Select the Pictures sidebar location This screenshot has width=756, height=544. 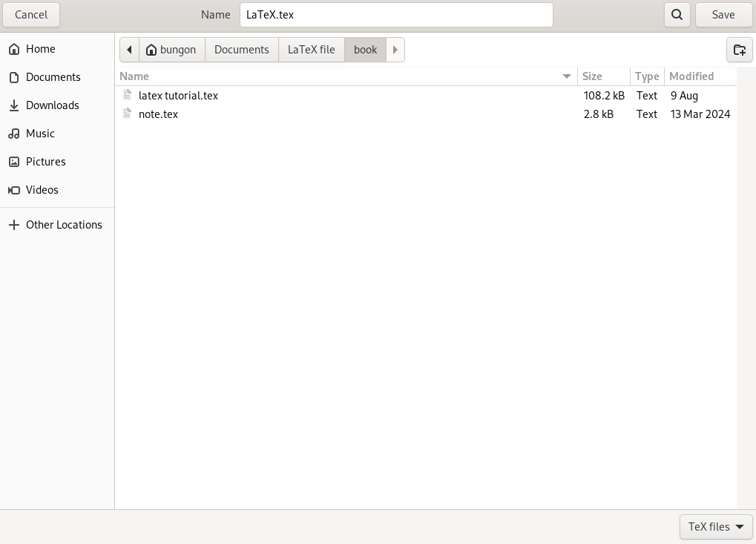click(x=45, y=162)
